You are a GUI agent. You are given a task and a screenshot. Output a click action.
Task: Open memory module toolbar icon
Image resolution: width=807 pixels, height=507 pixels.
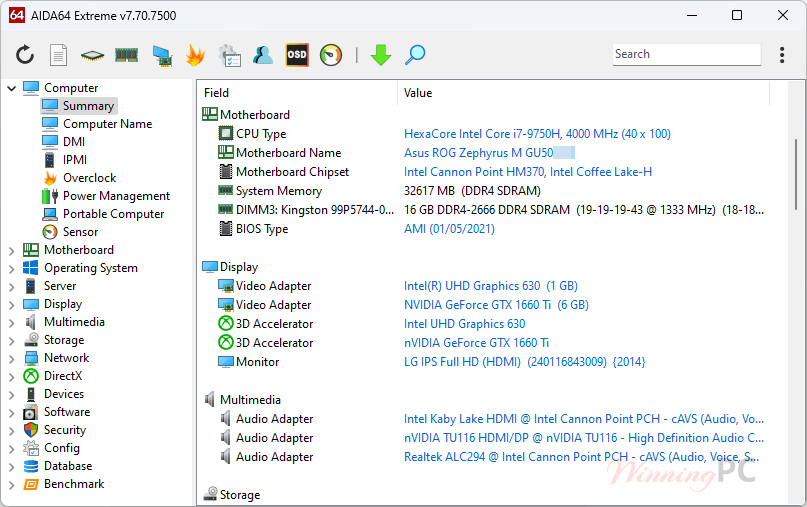click(126, 55)
